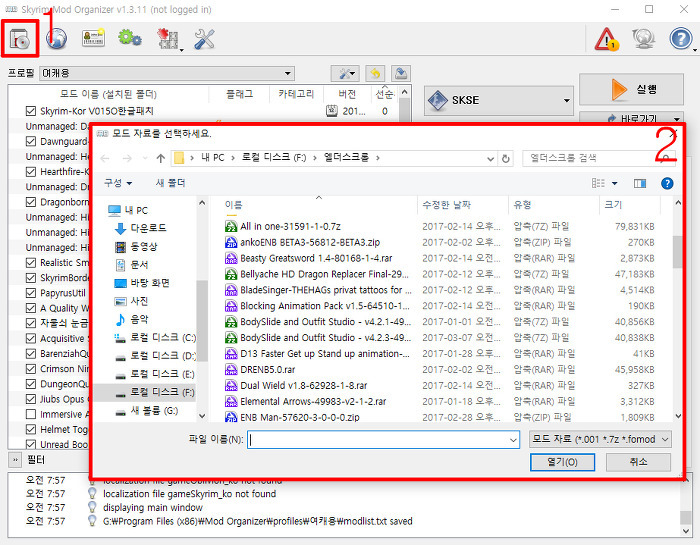
Task: Select 바탕 화면 in the navigation pane
Action: click(142, 283)
